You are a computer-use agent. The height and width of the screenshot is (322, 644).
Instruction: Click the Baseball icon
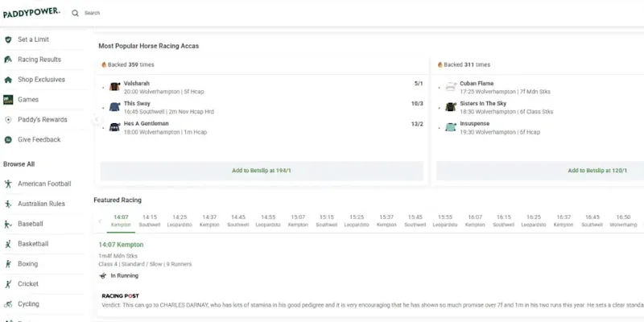coord(8,225)
